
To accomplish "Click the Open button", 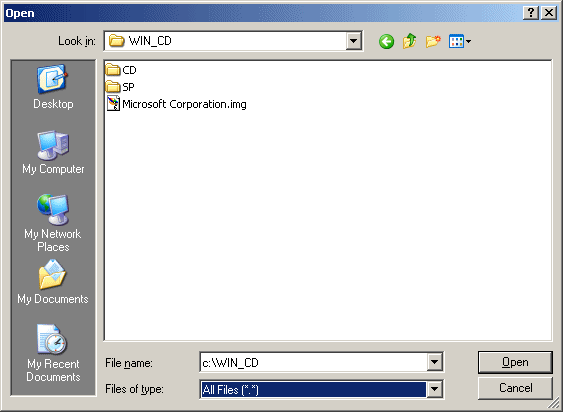I will pos(515,362).
